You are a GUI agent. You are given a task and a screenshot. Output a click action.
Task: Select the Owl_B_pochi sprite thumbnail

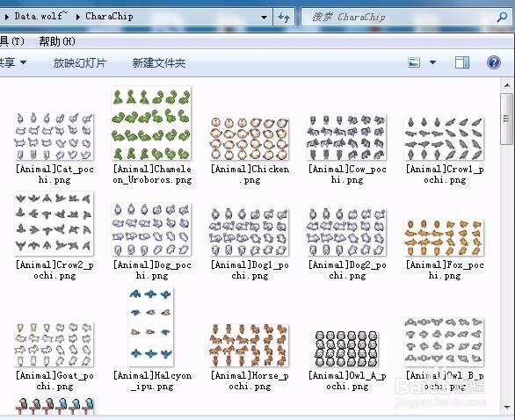click(444, 341)
